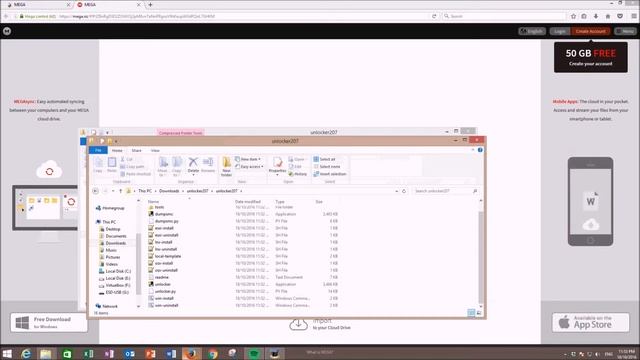
Task: Expand the Easy access dropdown
Action: pyautogui.click(x=249, y=167)
